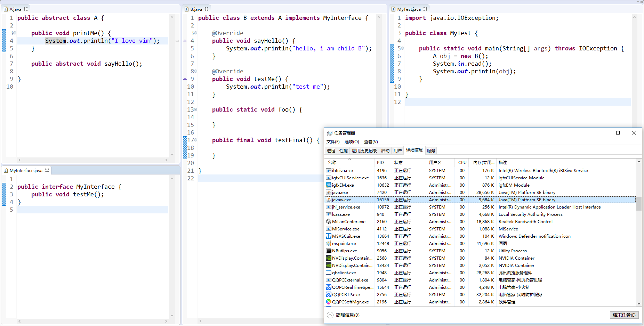Image resolution: width=644 pixels, height=326 pixels.
Task: Sort processes by 内存 column header
Action: (x=483, y=162)
